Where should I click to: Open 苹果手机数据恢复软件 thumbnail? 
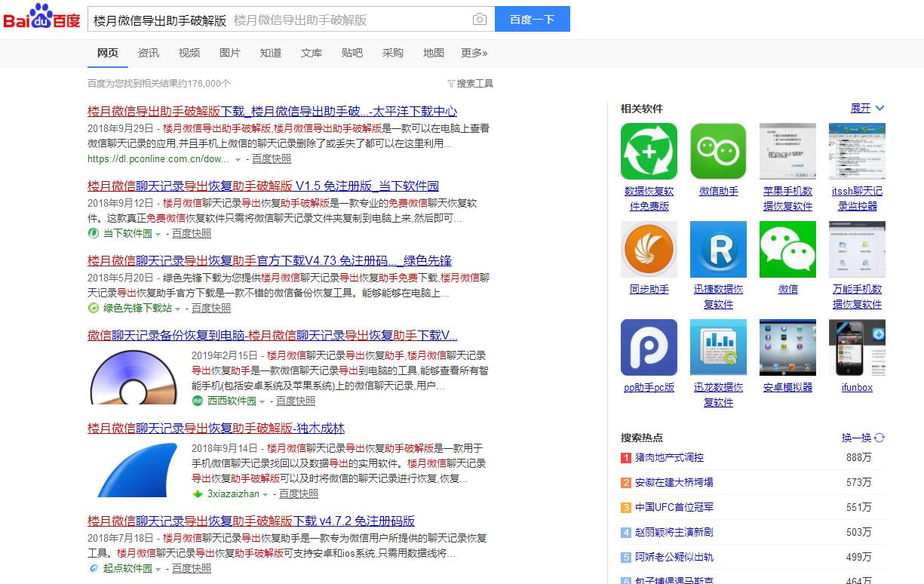pos(787,152)
